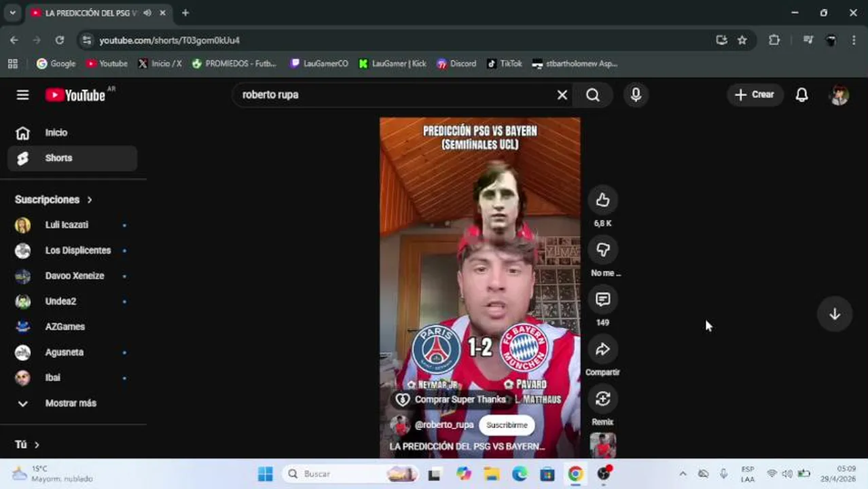Screen dimensions: 868x489
Task: Select Inicio in the sidebar
Action: point(73,132)
